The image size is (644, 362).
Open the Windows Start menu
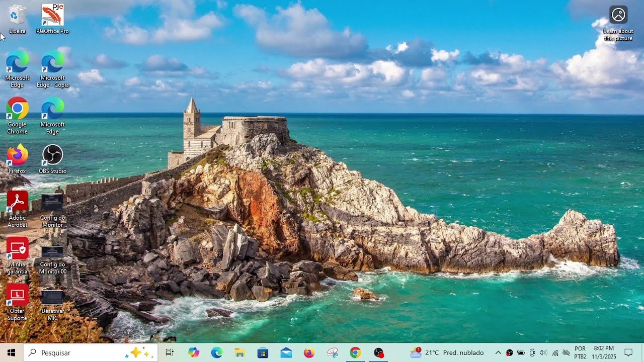(x=11, y=352)
